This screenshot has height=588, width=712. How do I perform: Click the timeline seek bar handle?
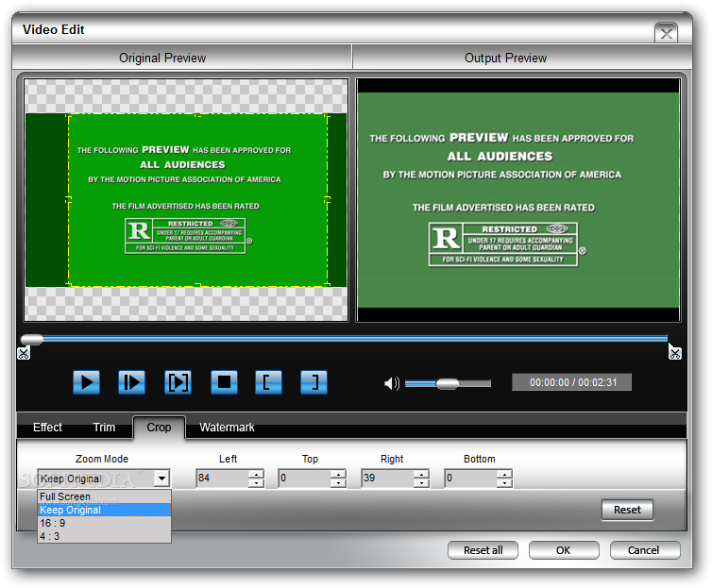point(32,340)
